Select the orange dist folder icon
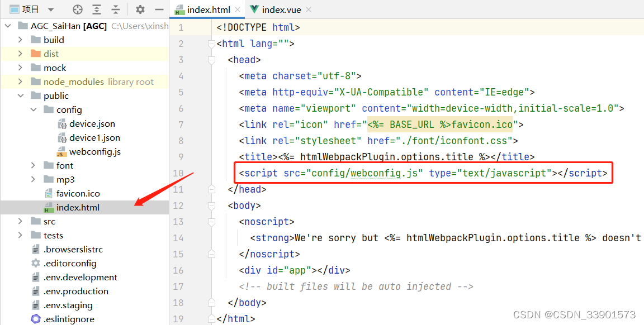This screenshot has width=644, height=325. 36,54
